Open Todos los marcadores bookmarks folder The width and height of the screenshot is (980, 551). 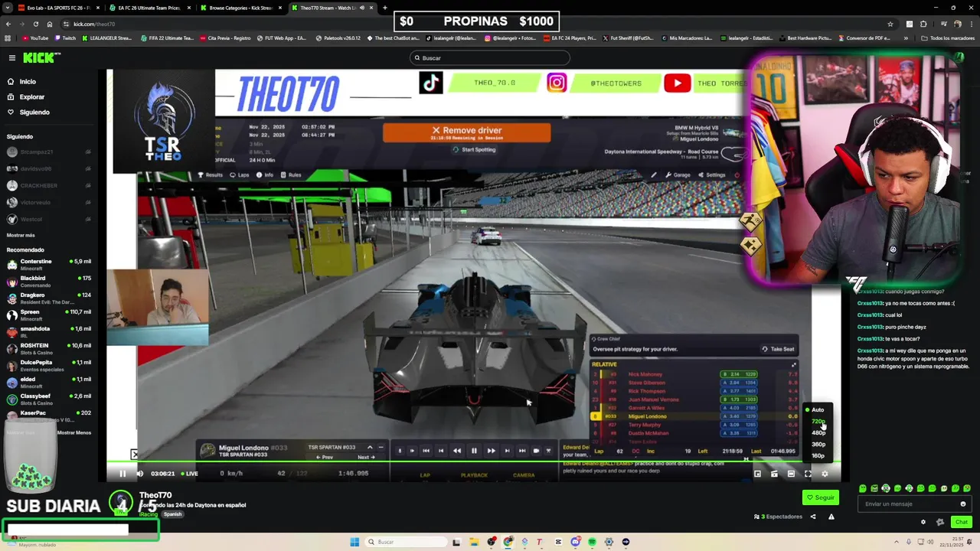tap(948, 37)
